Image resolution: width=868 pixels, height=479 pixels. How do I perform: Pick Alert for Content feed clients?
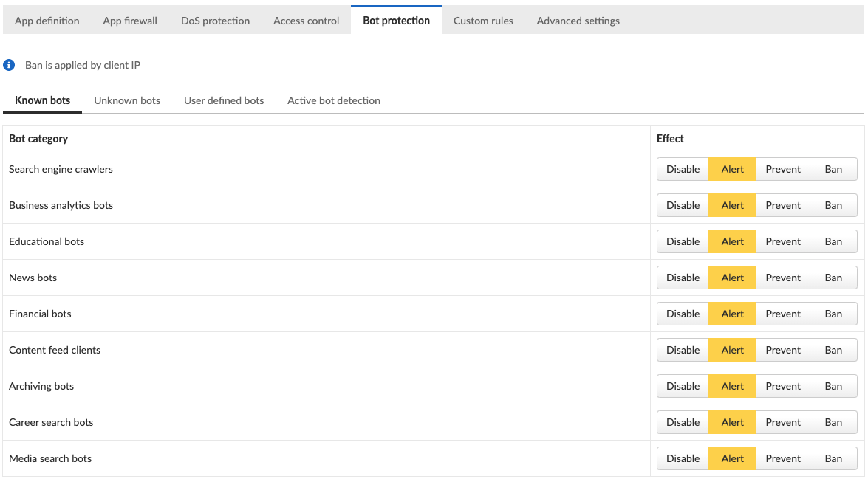click(732, 350)
